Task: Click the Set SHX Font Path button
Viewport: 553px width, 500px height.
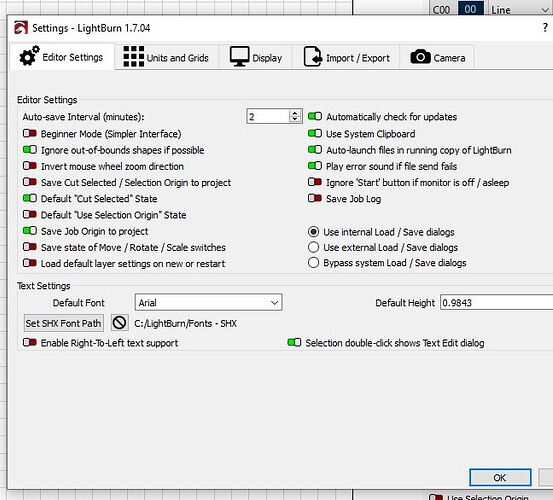Action: click(x=64, y=323)
